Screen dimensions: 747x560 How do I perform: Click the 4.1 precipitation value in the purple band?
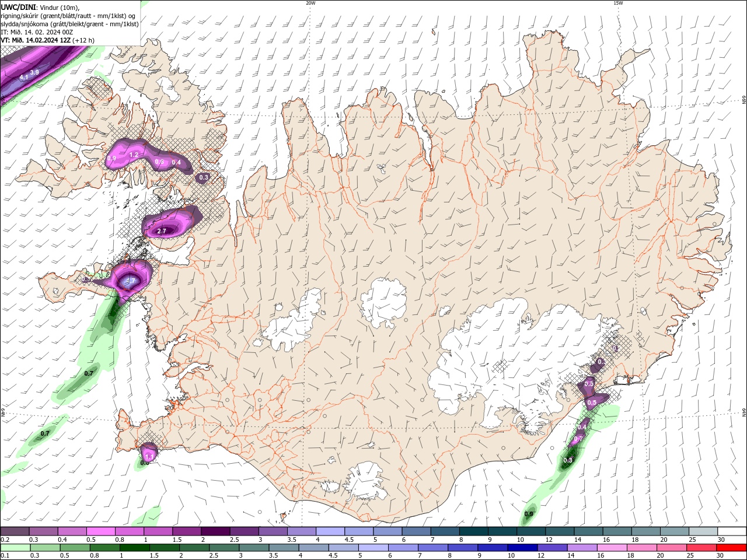24,77
